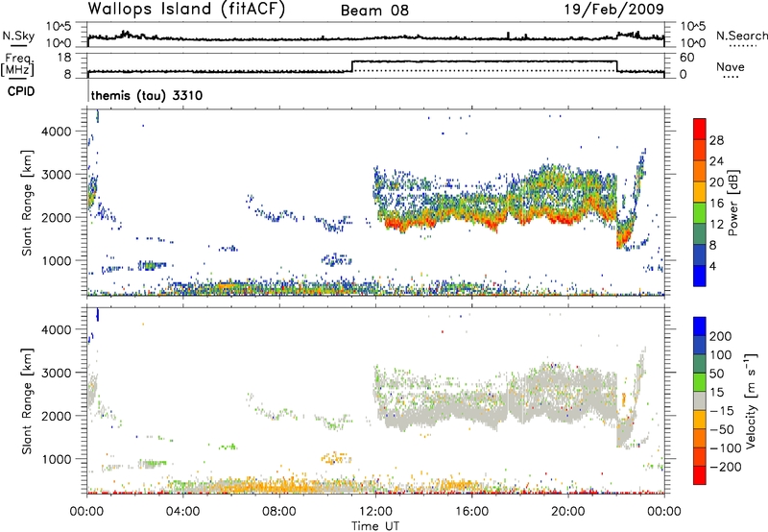This screenshot has height=532, width=768.
Task: Click '2000' on the velocity panel range axis
Action: coord(57,416)
